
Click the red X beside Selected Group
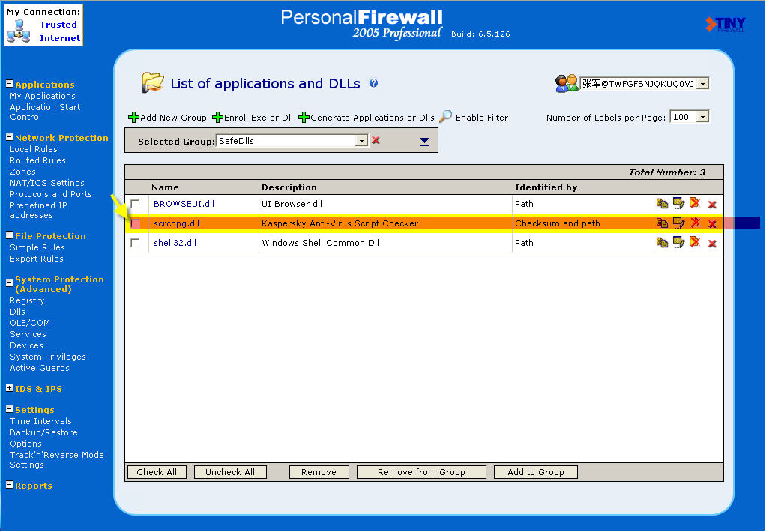[376, 140]
